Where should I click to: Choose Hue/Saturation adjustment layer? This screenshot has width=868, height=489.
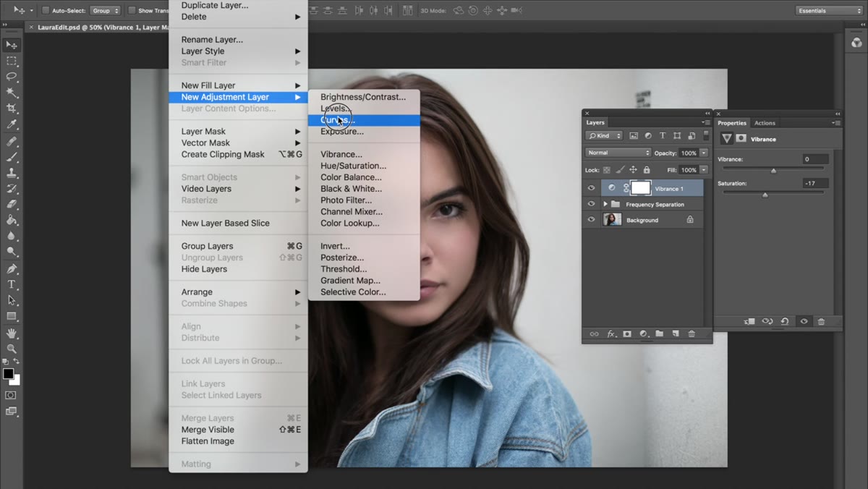(364, 166)
